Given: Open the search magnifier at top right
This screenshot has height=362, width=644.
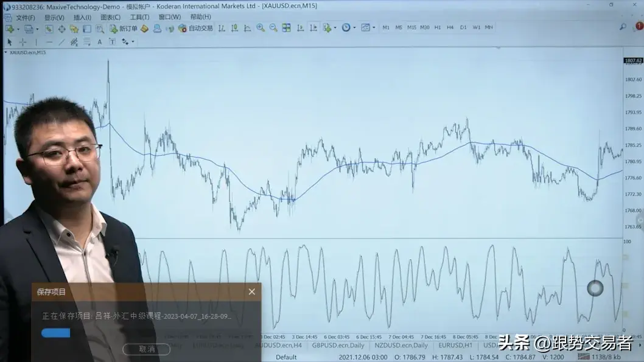Looking at the screenshot, I should pyautogui.click(x=623, y=27).
